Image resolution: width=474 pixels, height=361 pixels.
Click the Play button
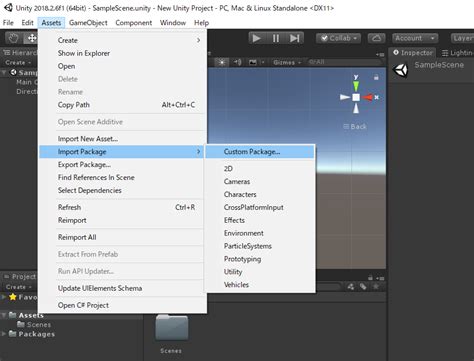coord(256,38)
